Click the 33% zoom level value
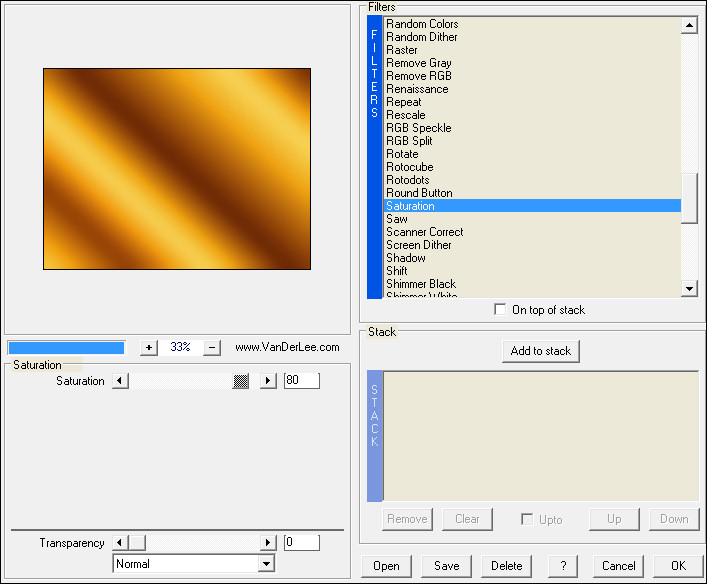The image size is (707, 584). click(x=180, y=347)
